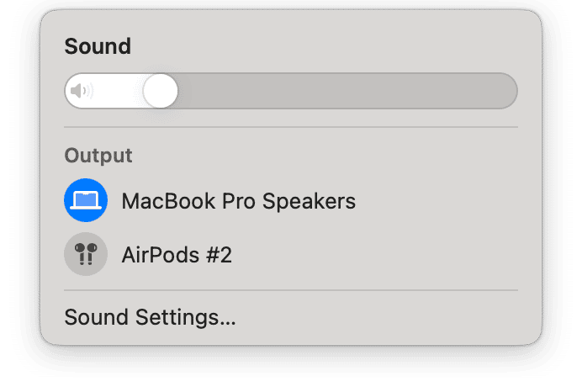The height and width of the screenshot is (392, 582).
Task: Open Sound Settings…
Action: (150, 318)
